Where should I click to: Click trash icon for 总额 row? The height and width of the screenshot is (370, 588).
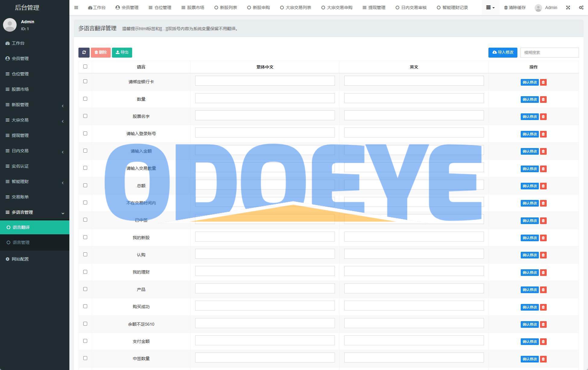[x=543, y=186]
